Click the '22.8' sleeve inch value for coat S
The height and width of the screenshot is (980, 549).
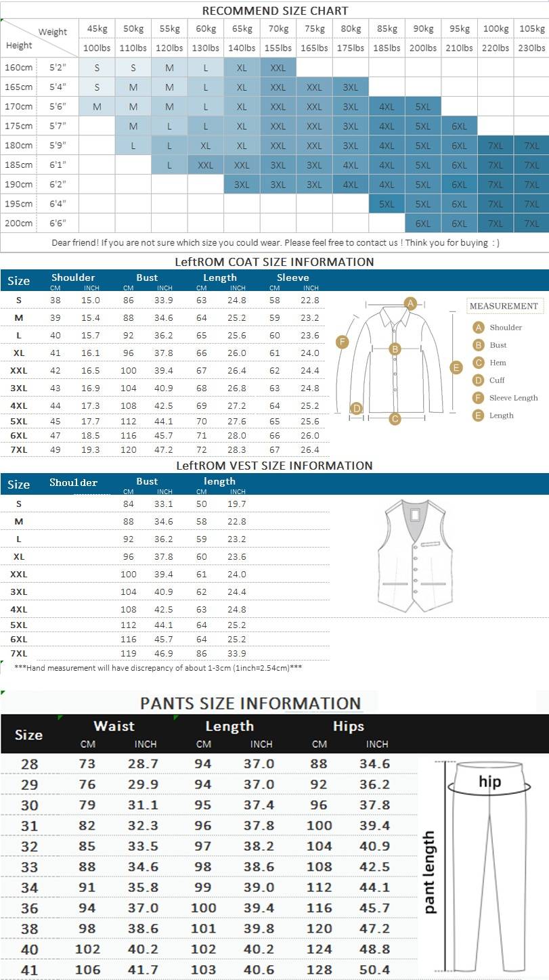(310, 300)
